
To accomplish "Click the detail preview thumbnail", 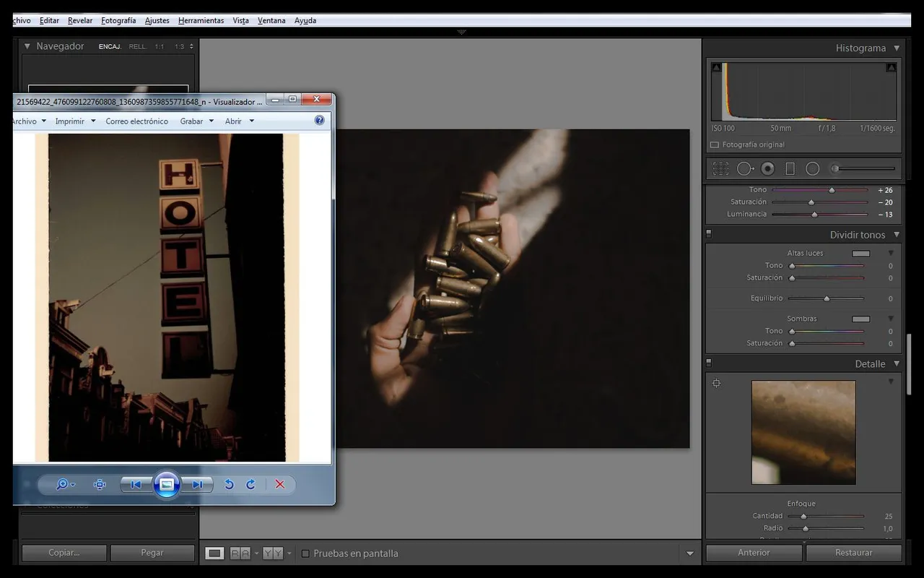I will (803, 432).
